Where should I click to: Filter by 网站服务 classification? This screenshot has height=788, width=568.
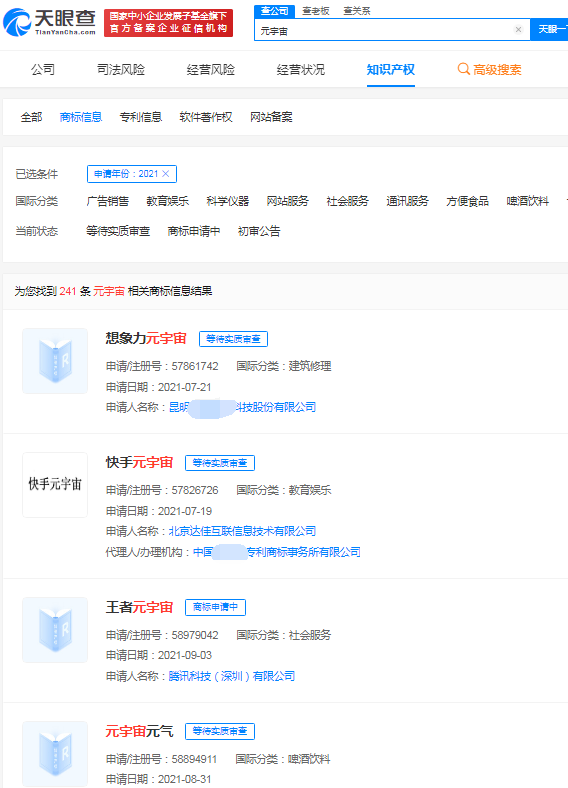tap(288, 202)
